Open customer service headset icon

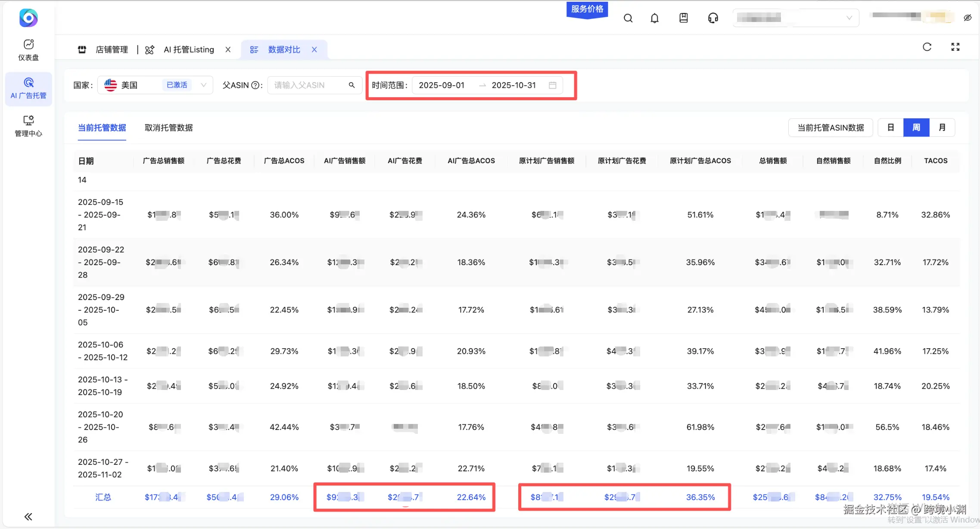713,18
